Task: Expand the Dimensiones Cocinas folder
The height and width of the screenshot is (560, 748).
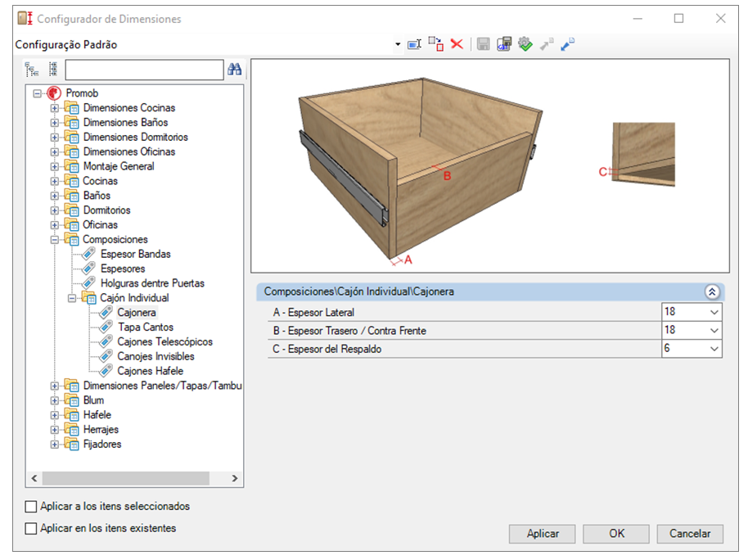Action: click(54, 108)
